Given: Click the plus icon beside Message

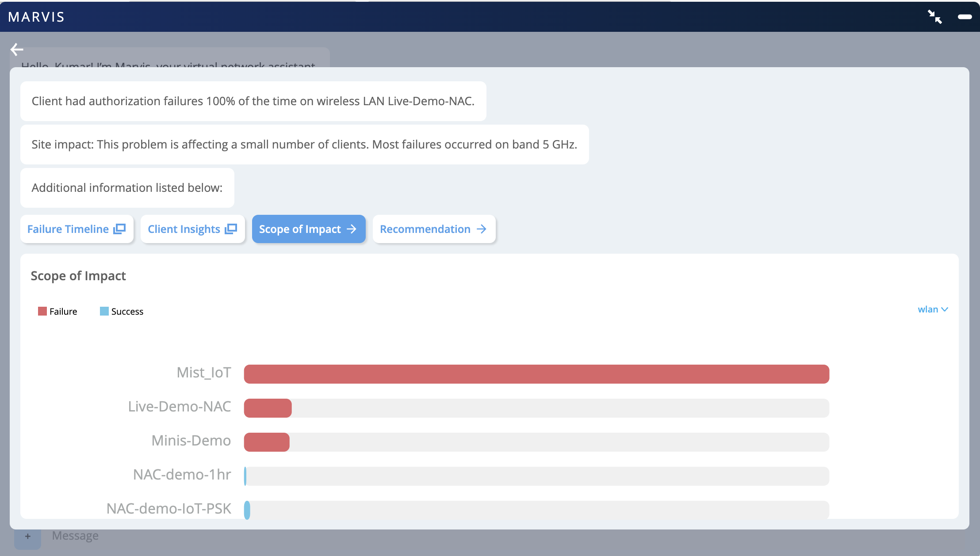Looking at the screenshot, I should coord(27,536).
